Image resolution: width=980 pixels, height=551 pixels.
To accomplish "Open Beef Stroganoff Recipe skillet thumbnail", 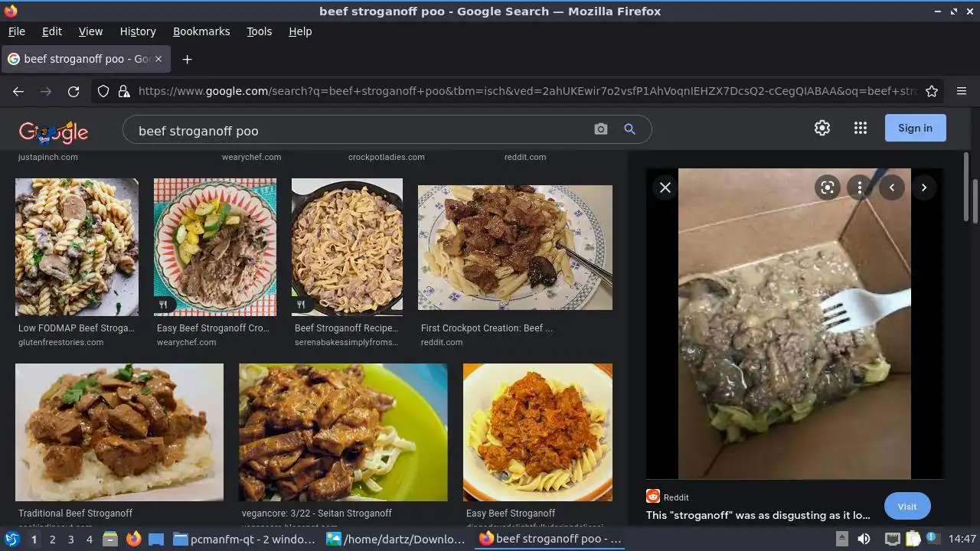I will (347, 247).
